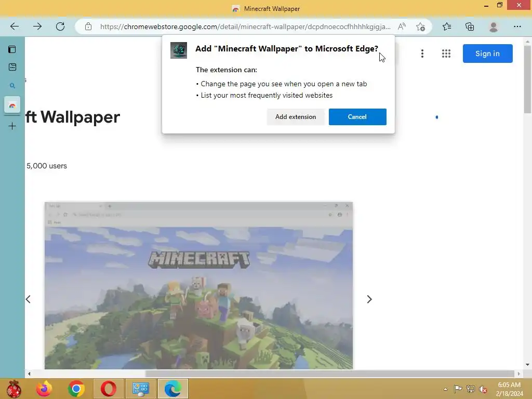Open the Chrome Web Store three-dot menu

[422, 54]
